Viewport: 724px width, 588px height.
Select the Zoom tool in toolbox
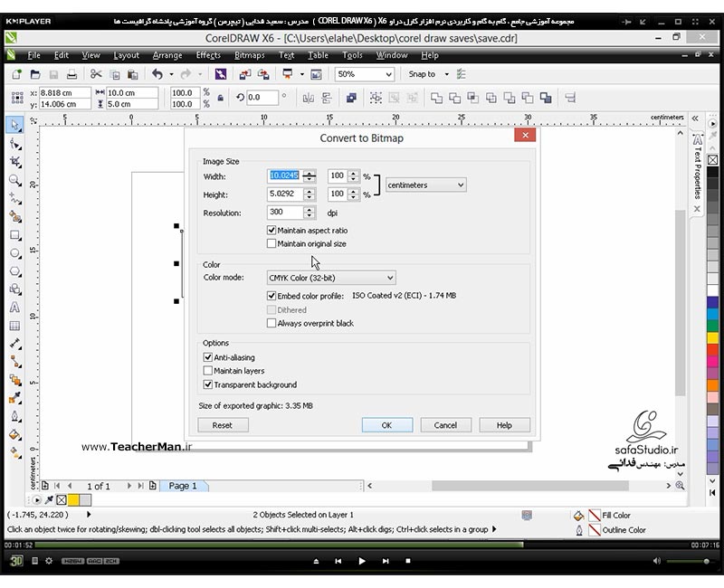[15, 180]
